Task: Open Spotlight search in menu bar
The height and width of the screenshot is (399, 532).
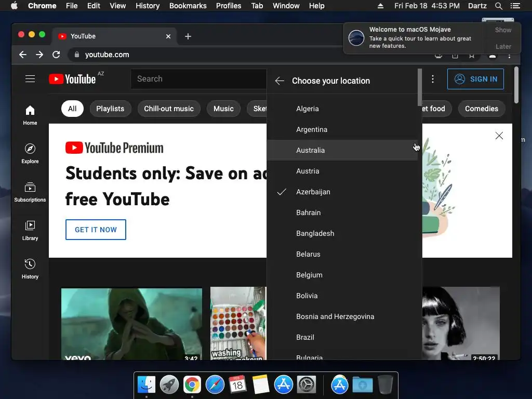Action: pos(498,6)
